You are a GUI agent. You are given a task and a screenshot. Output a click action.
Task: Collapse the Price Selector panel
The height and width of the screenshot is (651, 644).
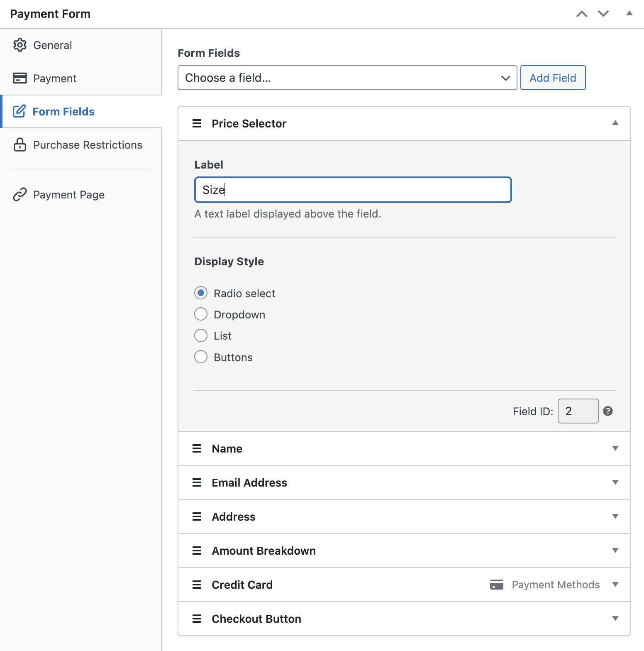point(615,123)
